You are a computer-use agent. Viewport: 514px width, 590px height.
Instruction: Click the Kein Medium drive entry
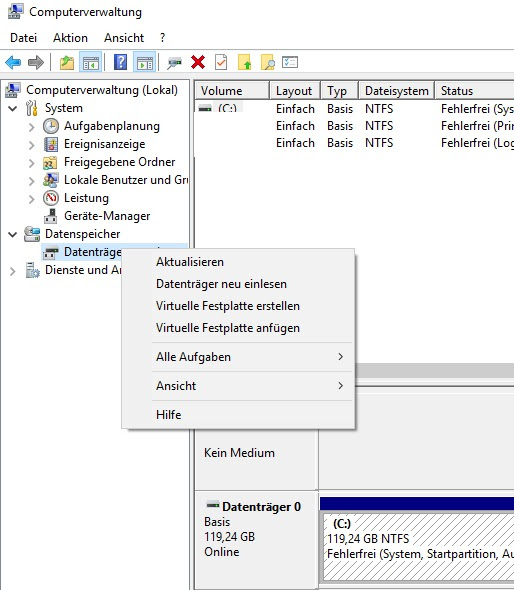[x=239, y=453]
